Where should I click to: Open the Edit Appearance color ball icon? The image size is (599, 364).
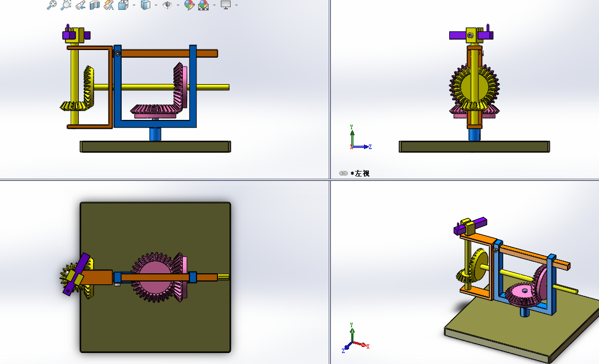pyautogui.click(x=189, y=5)
